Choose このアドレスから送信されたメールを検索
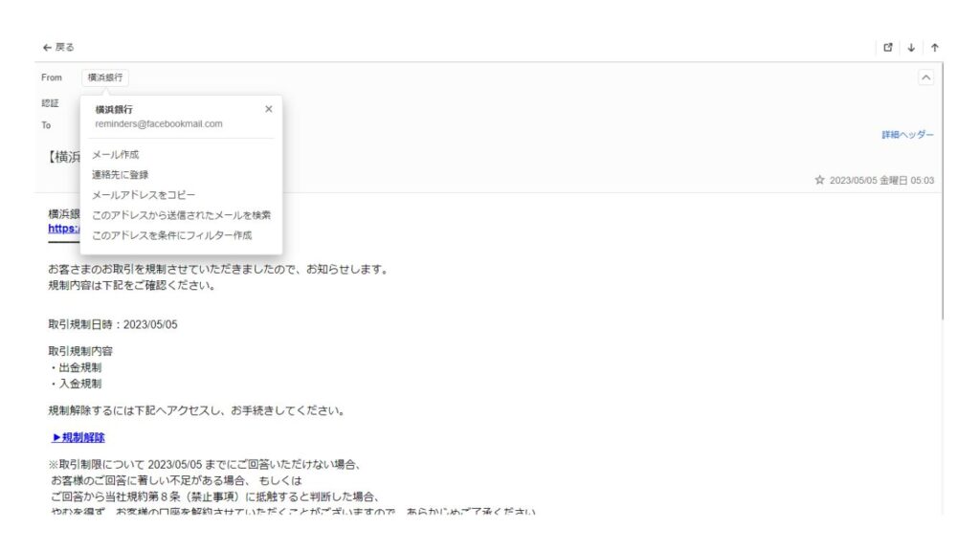Image resolution: width=980 pixels, height=551 pixels. click(x=181, y=215)
